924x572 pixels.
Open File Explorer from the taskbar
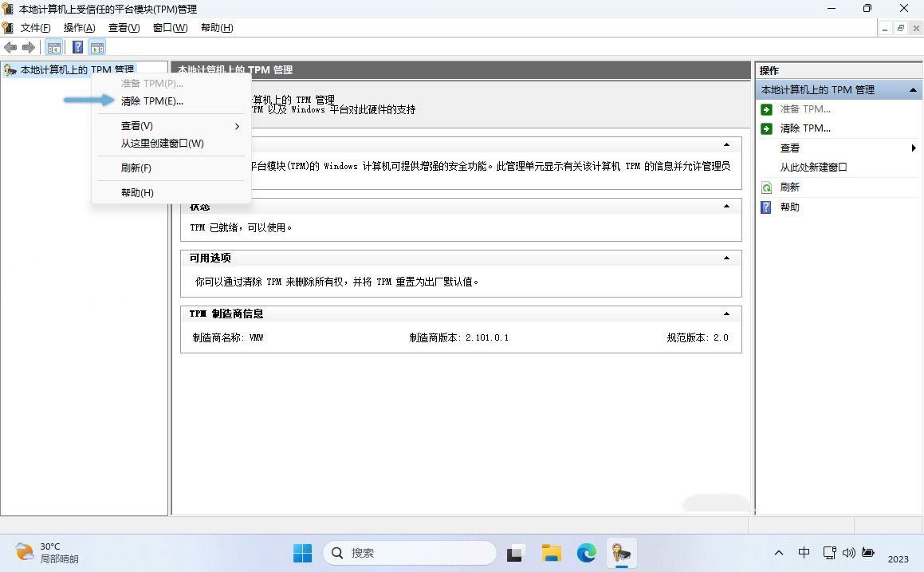551,553
